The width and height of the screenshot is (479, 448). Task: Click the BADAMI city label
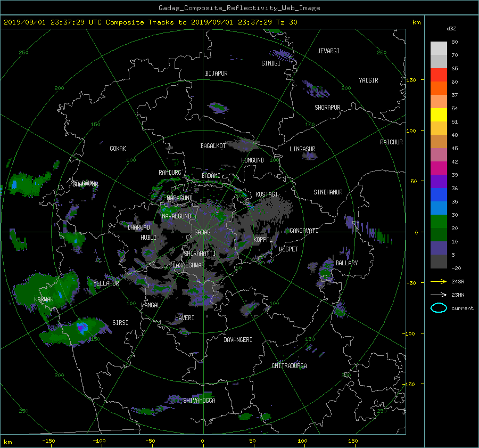click(211, 176)
